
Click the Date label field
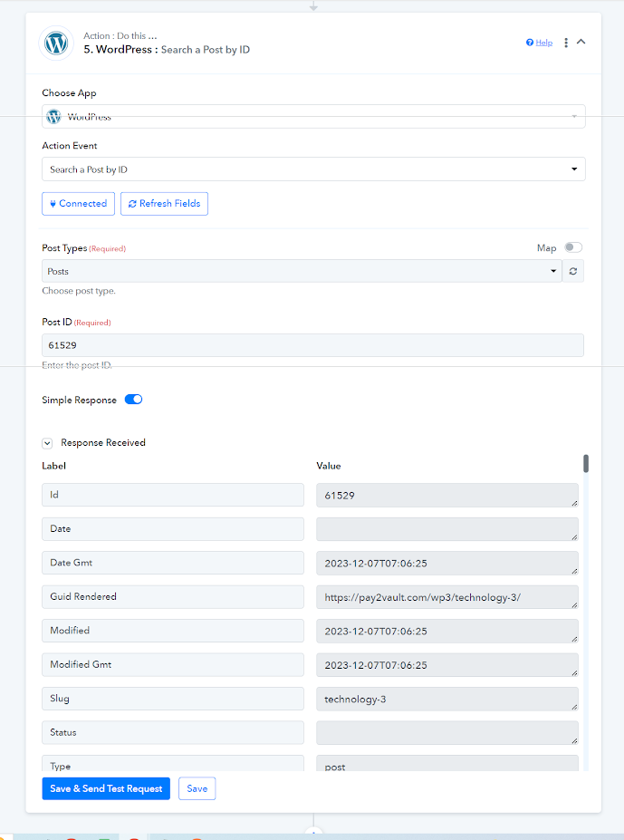pyautogui.click(x=173, y=529)
